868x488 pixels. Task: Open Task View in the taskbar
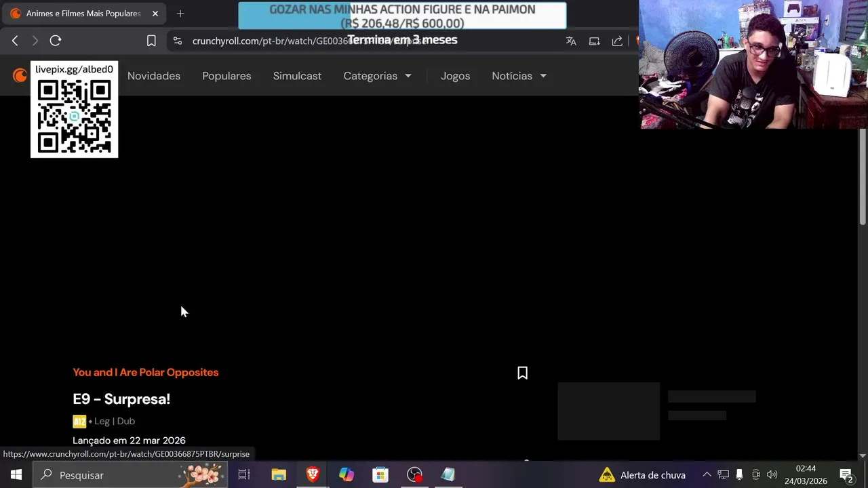click(244, 475)
